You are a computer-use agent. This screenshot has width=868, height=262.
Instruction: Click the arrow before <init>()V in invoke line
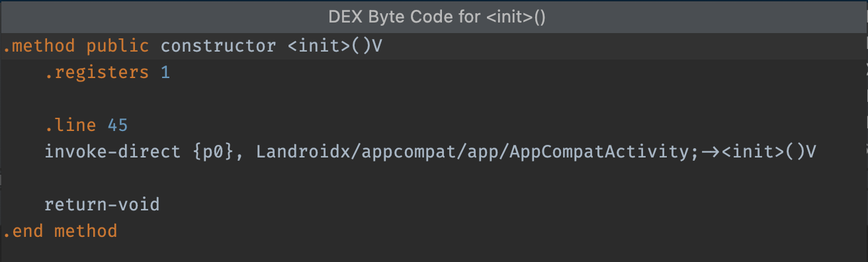coord(711,152)
